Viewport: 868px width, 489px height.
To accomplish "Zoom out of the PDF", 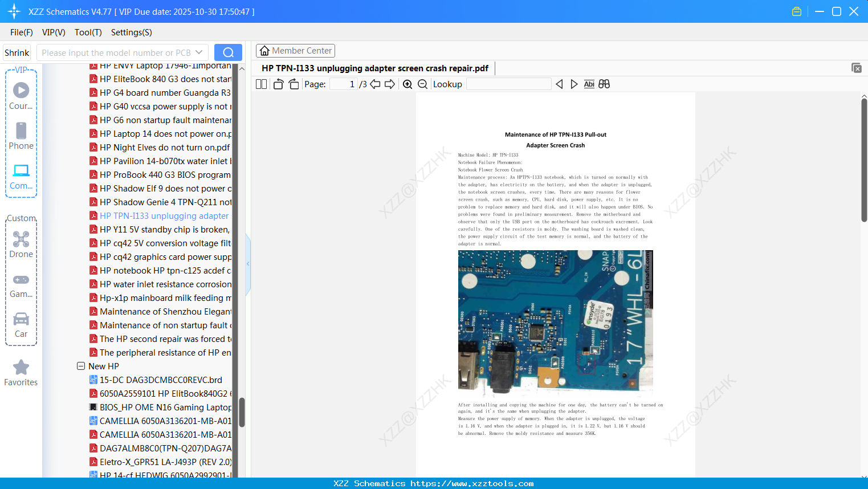I will click(422, 84).
